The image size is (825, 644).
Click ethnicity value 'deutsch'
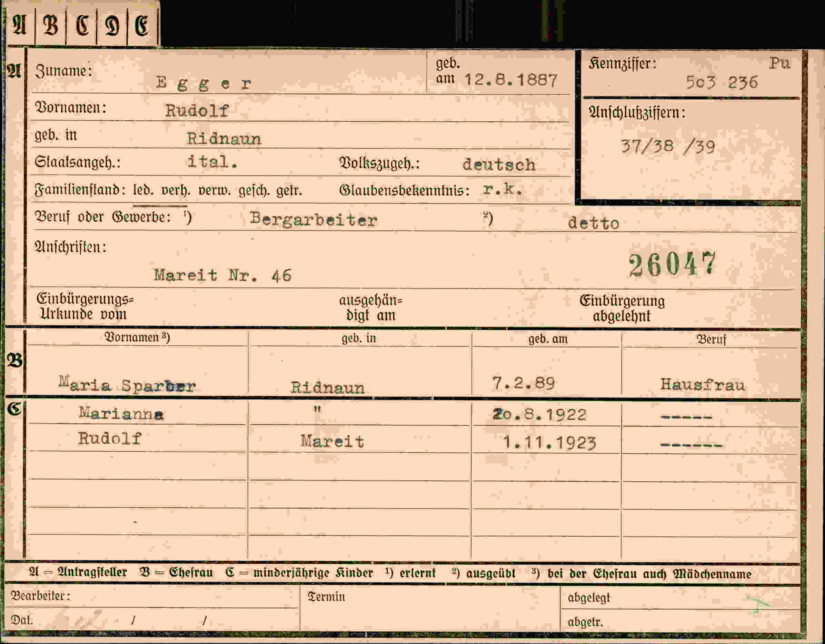pos(499,164)
